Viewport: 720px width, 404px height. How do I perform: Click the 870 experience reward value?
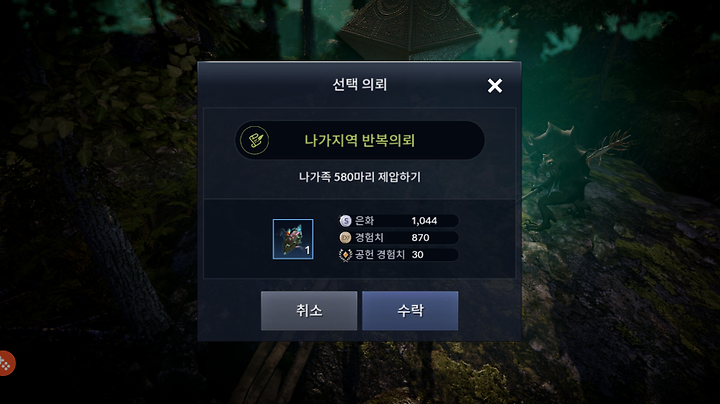pos(420,237)
